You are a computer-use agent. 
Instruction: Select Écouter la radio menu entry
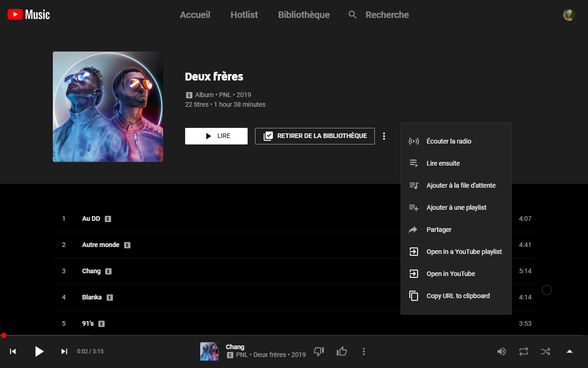point(456,141)
